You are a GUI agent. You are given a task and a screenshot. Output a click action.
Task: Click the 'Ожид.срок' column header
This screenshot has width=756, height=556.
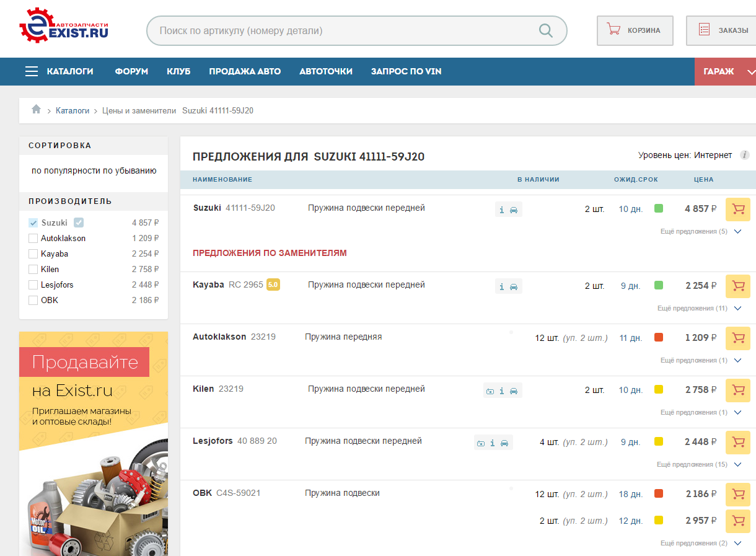point(636,180)
